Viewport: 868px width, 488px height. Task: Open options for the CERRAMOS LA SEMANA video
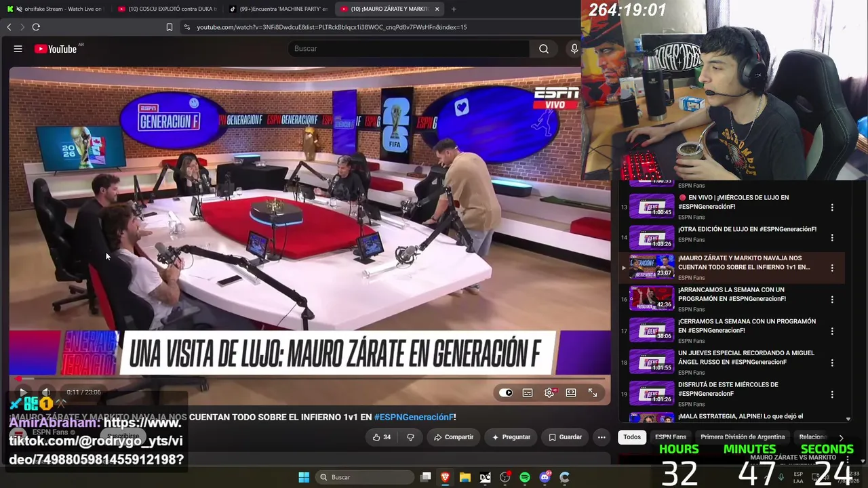coord(832,331)
